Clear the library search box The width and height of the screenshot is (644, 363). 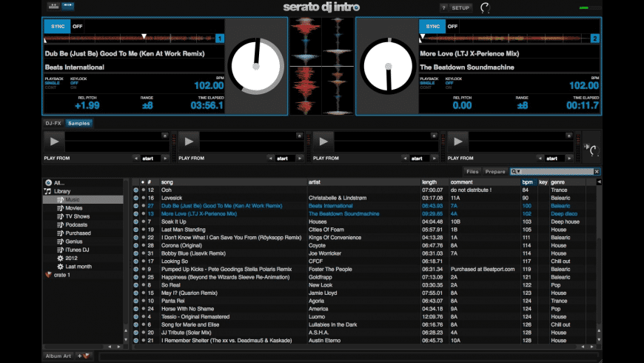coord(597,172)
